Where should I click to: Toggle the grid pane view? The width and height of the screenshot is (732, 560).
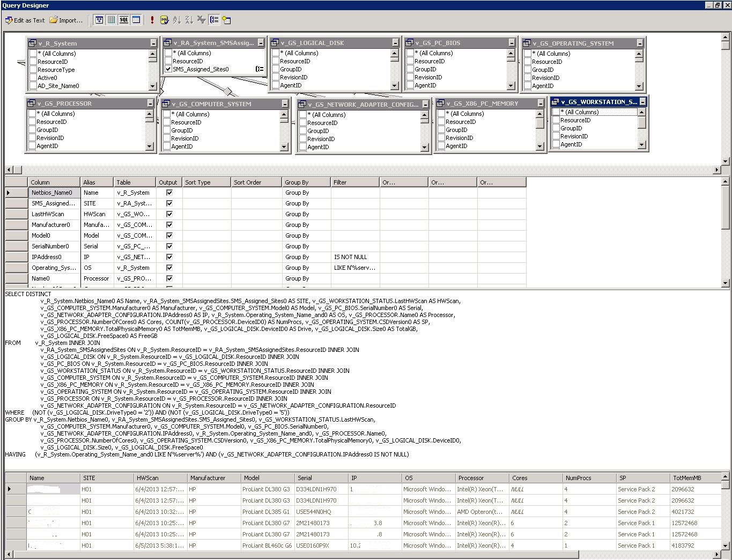(x=112, y=20)
